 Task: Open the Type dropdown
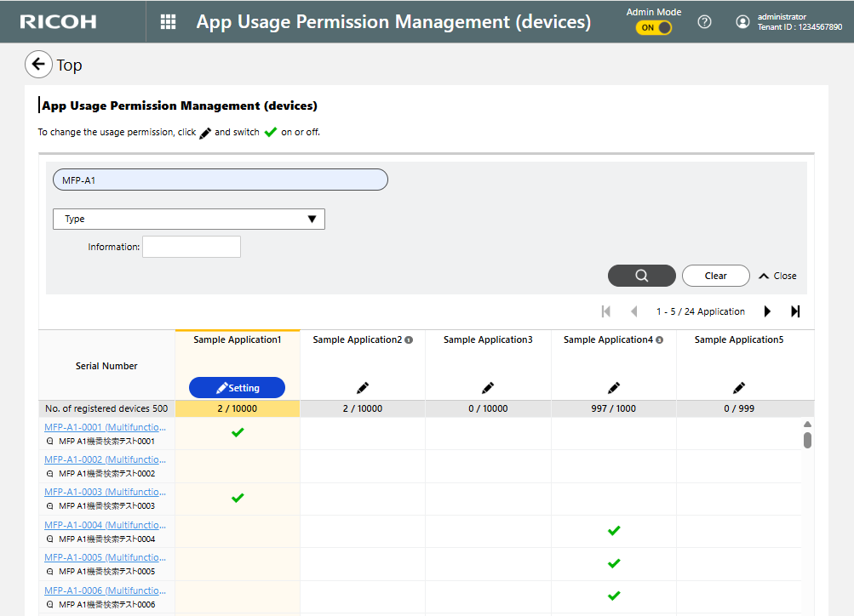189,219
